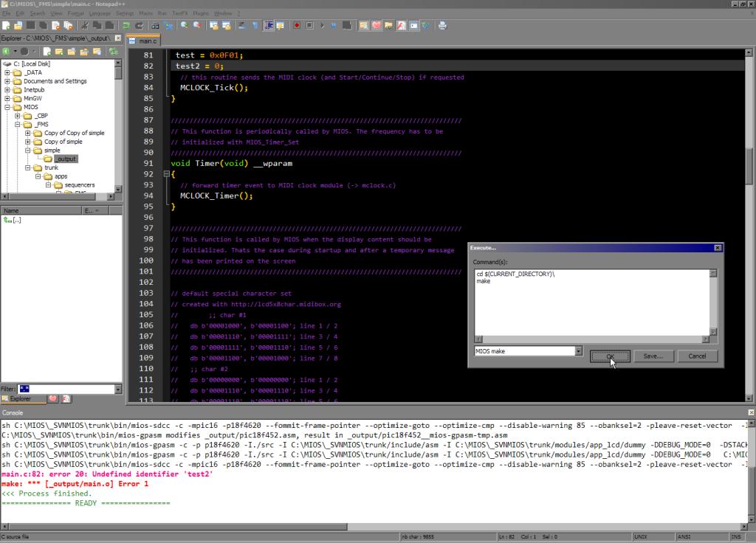Click the Open file toolbar icon
The width and height of the screenshot is (756, 543).
click(x=18, y=25)
